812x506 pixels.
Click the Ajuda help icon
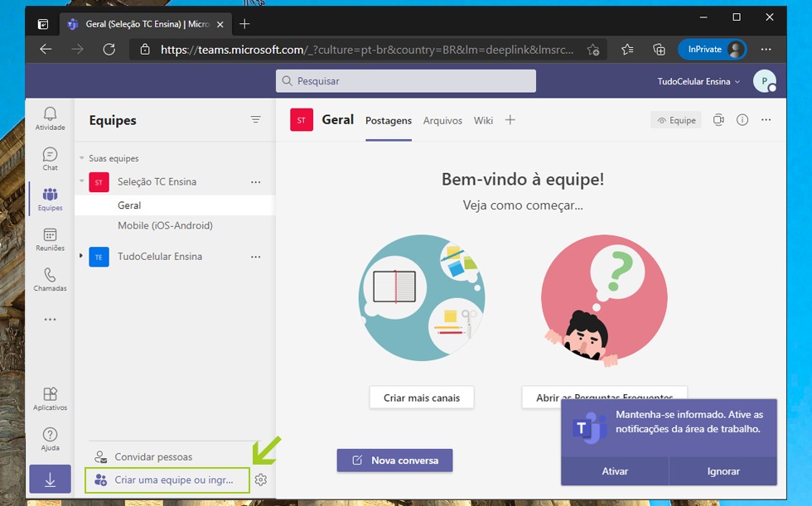[x=50, y=438]
